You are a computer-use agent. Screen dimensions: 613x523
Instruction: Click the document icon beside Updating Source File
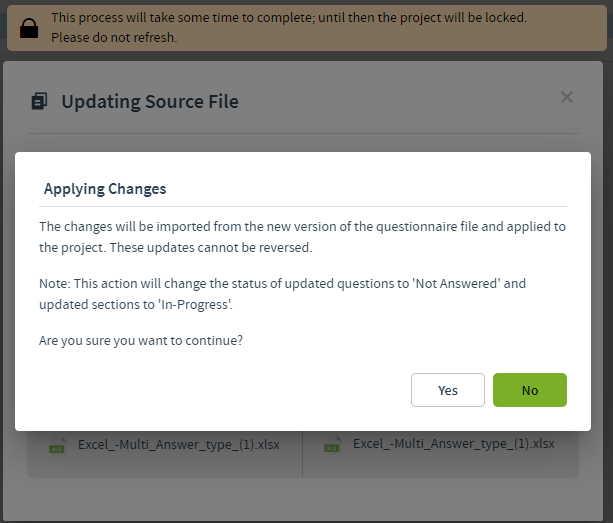pos(39,101)
